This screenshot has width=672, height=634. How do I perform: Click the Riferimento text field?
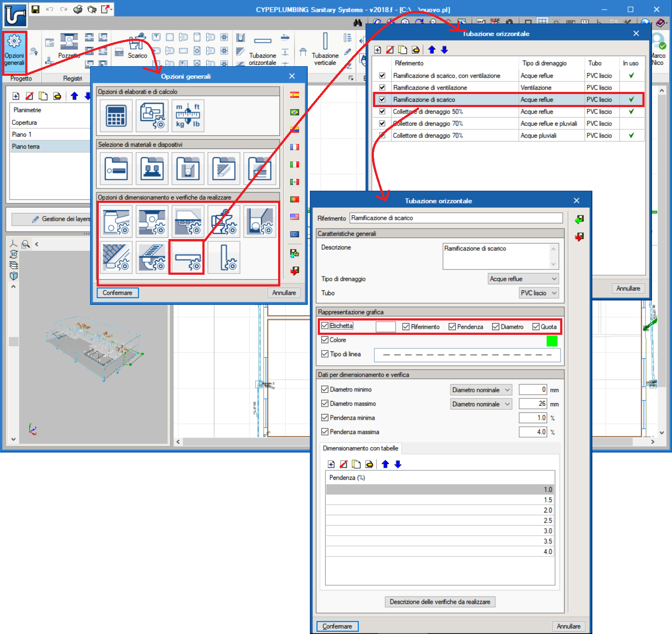[x=456, y=218]
